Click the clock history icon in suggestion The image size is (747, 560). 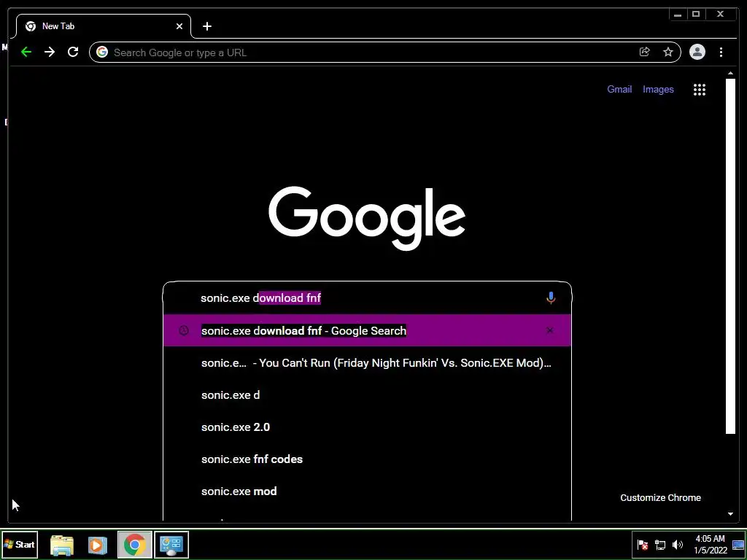183,330
